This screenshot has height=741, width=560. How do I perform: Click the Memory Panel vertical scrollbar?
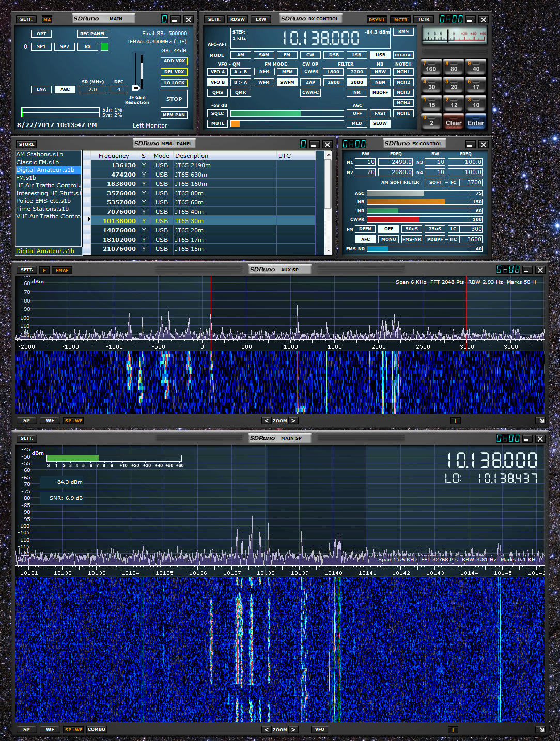(x=328, y=202)
